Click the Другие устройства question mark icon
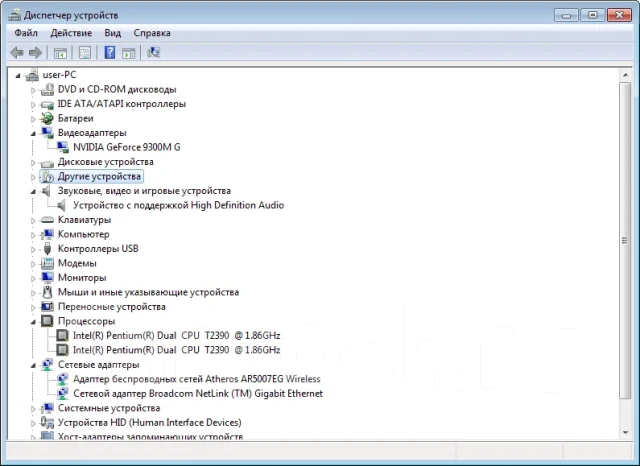This screenshot has height=466, width=640. click(48, 177)
